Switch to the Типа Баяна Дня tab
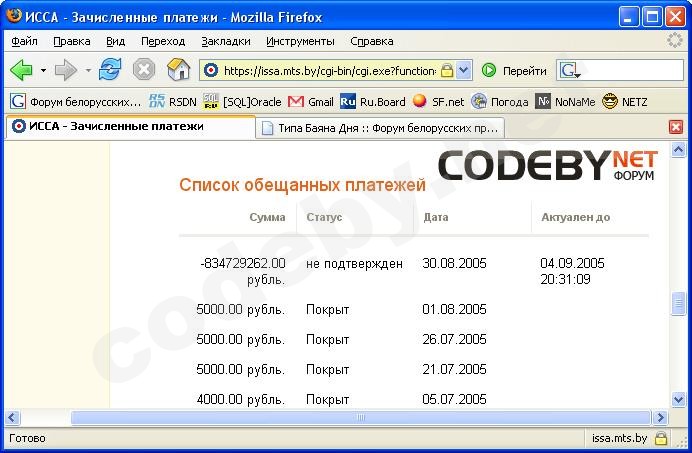The image size is (692, 453). [380, 127]
